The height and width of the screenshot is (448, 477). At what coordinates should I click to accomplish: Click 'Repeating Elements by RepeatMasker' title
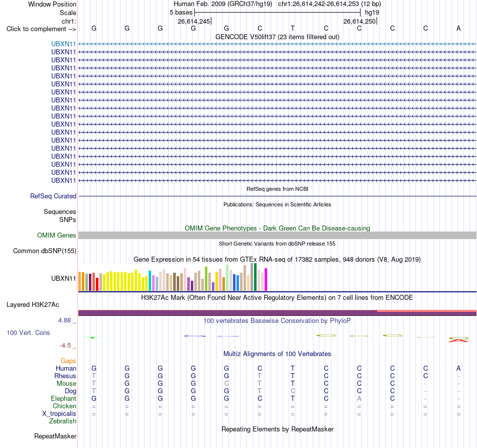click(x=277, y=429)
